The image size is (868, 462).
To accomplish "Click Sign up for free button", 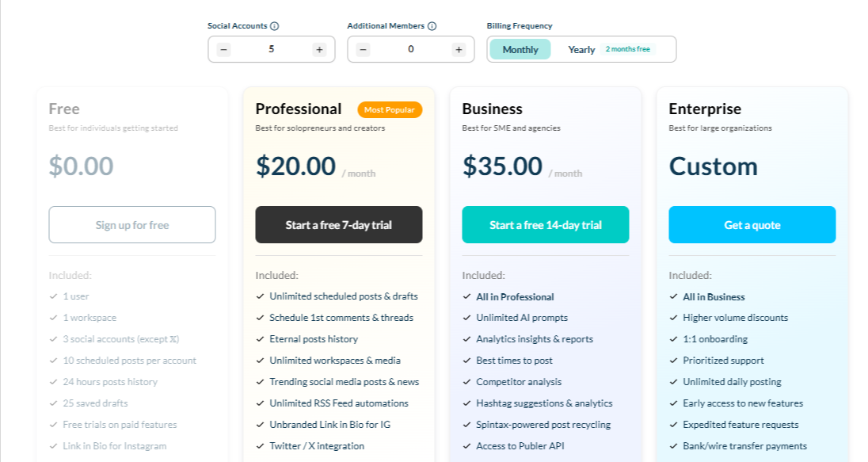I will tap(132, 225).
